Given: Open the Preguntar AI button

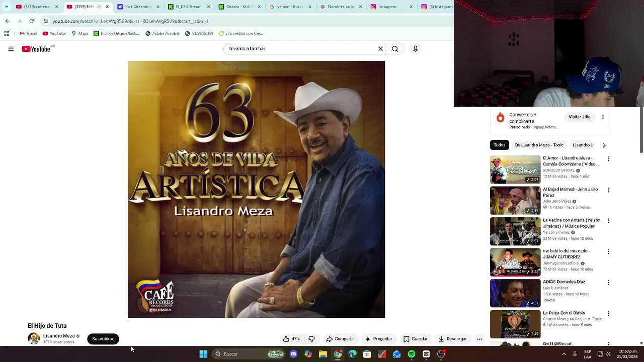Looking at the screenshot, I should [379, 339].
